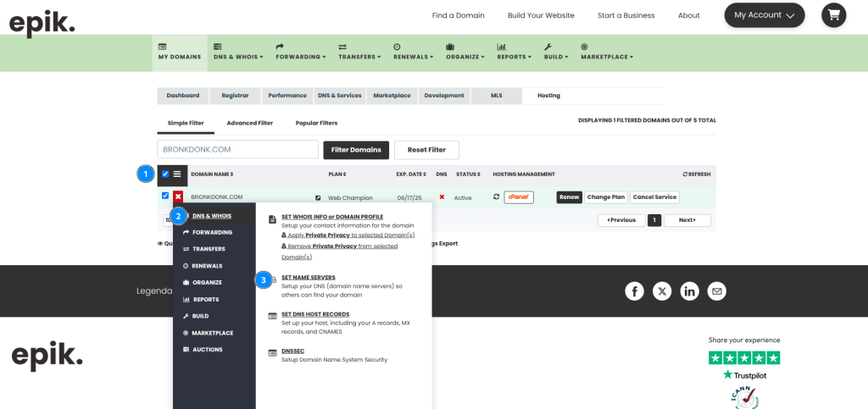Open the LinkedIn social icon

(690, 291)
